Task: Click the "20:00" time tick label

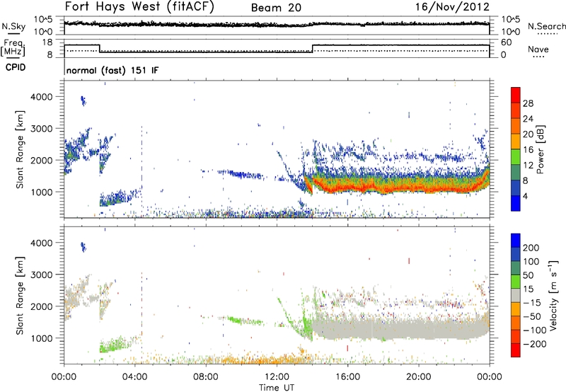Action: pyautogui.click(x=419, y=377)
